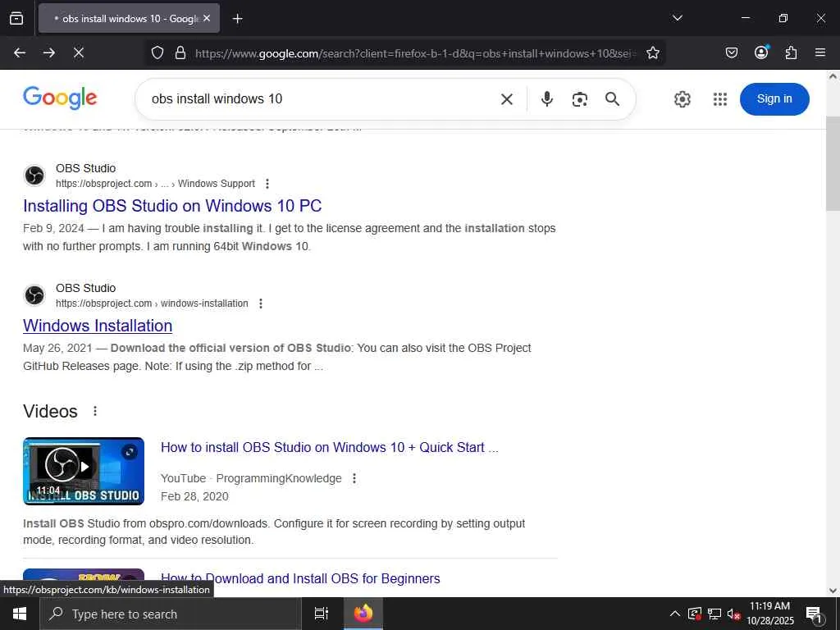Open options for Windows Support result
The width and height of the screenshot is (840, 630).
pos(267,184)
